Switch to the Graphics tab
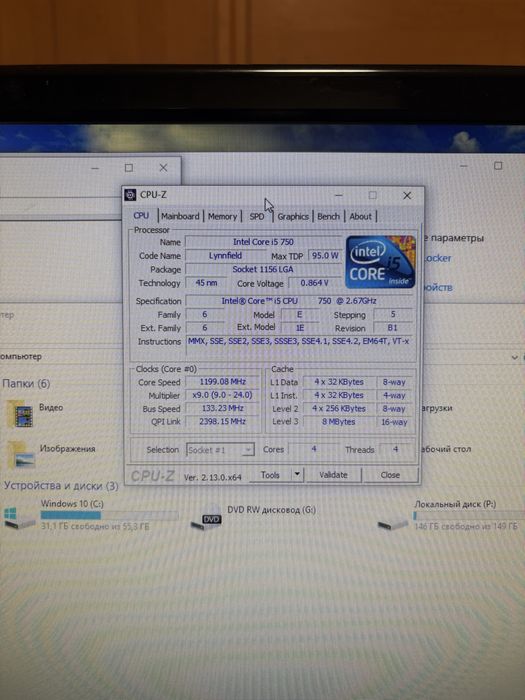The image size is (525, 700). (x=293, y=216)
